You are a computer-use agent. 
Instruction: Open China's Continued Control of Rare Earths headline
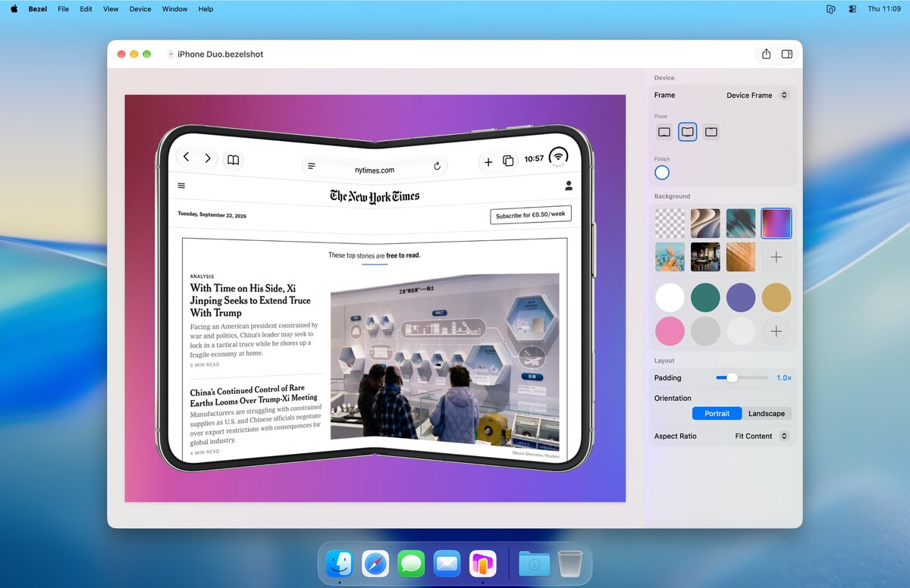[x=254, y=396]
